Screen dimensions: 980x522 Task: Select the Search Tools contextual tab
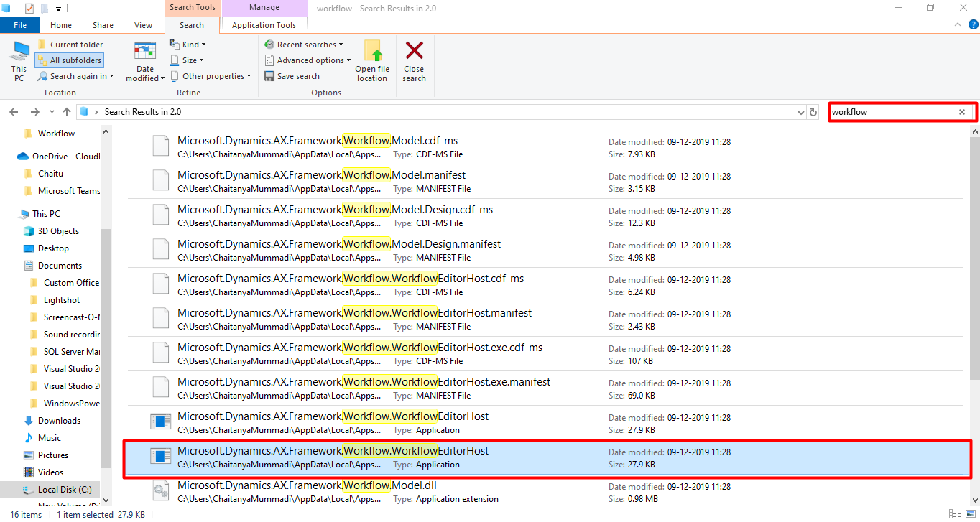click(192, 8)
